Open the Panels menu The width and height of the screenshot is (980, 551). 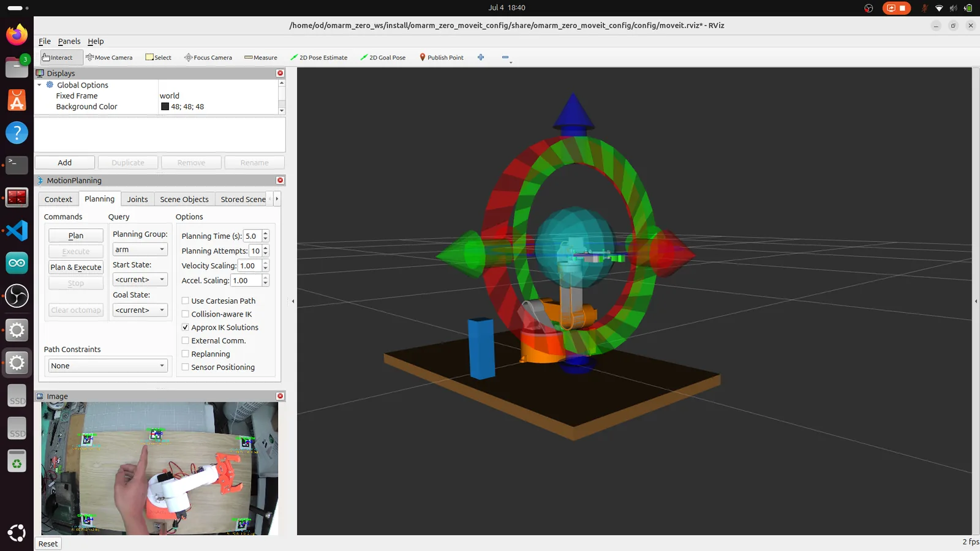[69, 41]
